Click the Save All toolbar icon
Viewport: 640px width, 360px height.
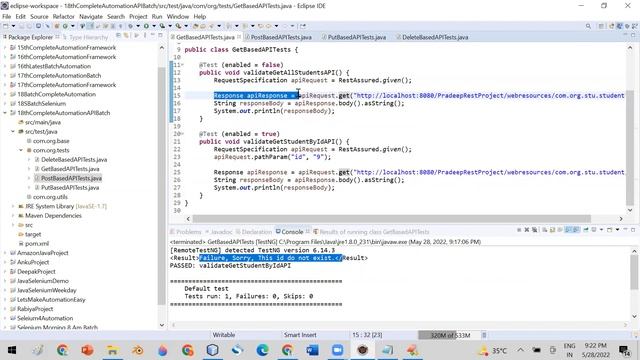tap(29, 26)
